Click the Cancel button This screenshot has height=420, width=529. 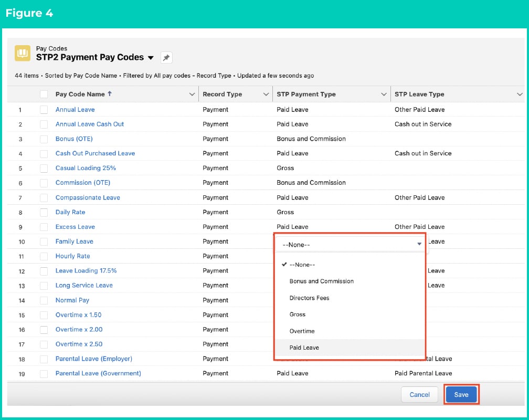pyautogui.click(x=419, y=394)
